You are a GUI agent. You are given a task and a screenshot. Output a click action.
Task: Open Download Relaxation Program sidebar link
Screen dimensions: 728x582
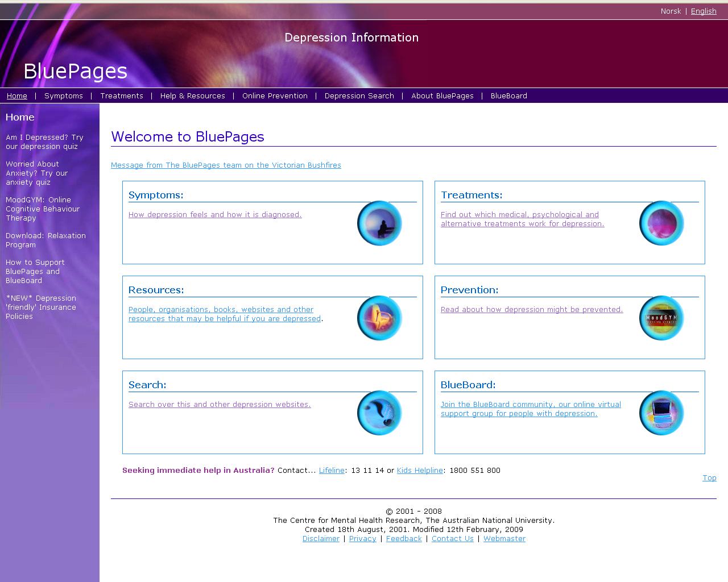45,240
